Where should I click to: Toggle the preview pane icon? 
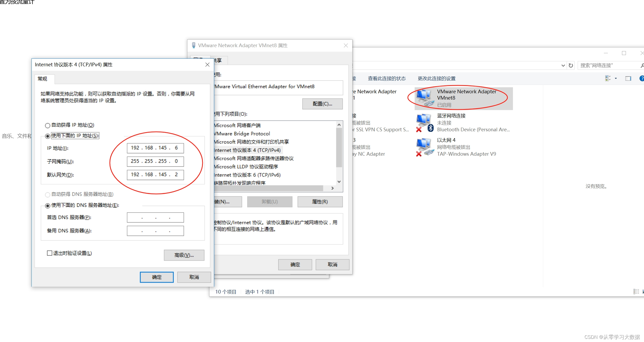point(628,78)
